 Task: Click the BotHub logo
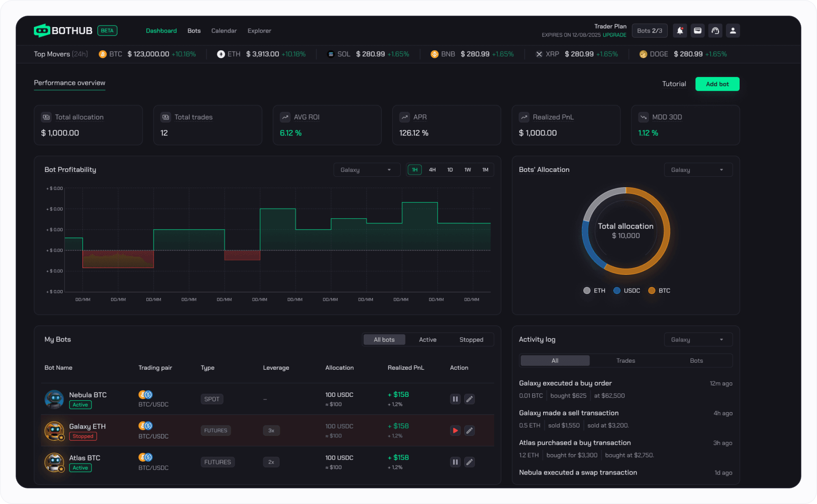63,31
